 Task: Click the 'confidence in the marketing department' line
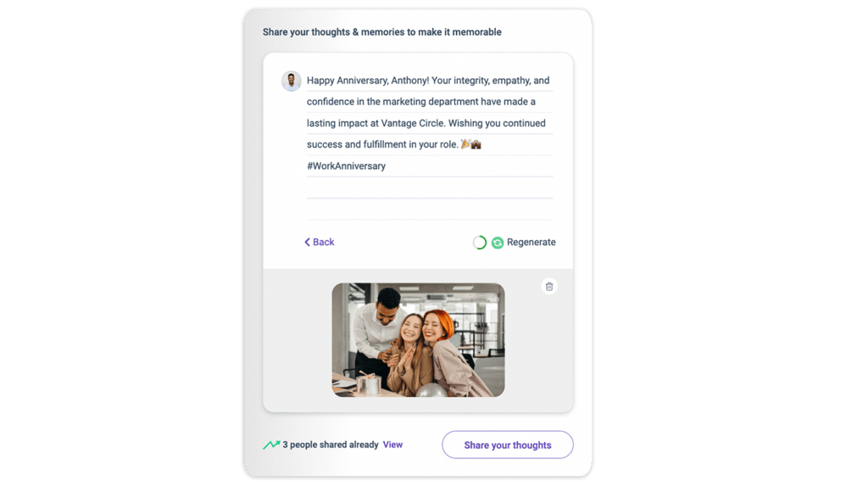pyautogui.click(x=421, y=102)
